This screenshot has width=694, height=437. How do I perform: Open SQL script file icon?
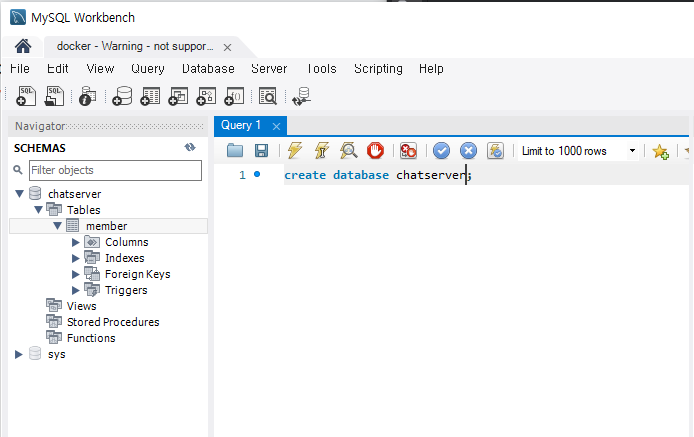54,96
